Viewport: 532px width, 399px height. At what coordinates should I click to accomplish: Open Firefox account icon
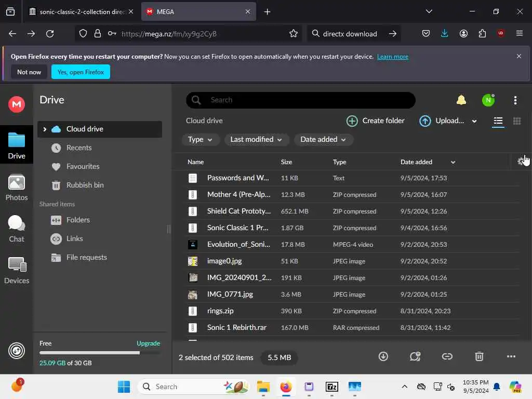click(463, 33)
